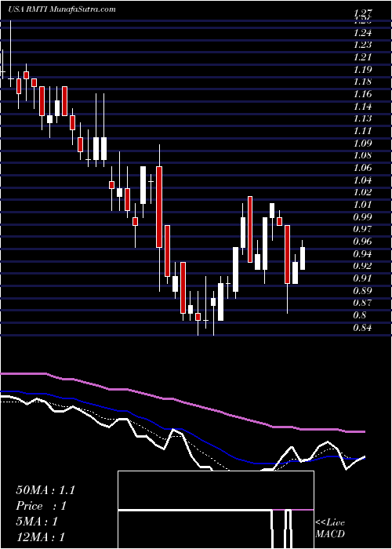This screenshot has height=549, width=392.
Task: Click the 1.21 price axis label
Action: pyautogui.click(x=362, y=57)
